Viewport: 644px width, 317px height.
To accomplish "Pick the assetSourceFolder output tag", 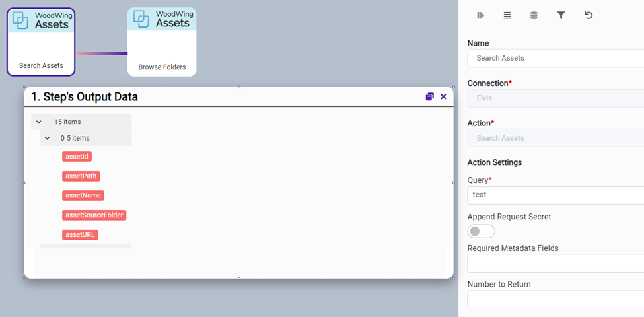I will tap(94, 215).
